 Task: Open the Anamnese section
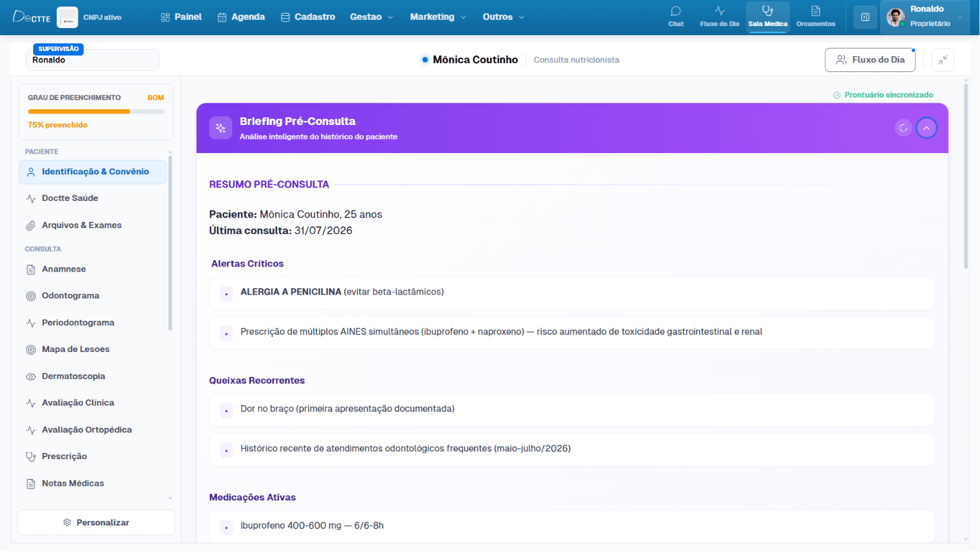[93, 269]
